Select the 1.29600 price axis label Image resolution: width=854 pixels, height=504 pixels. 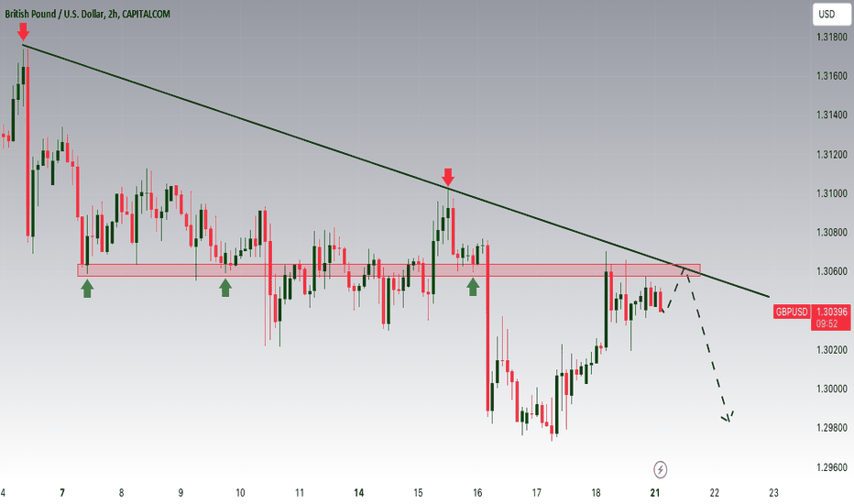pos(832,467)
